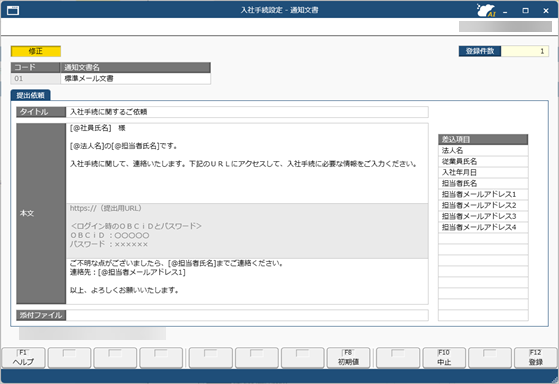Click the 通知文書名 column header
The height and width of the screenshot is (384, 559).
[x=135, y=68]
